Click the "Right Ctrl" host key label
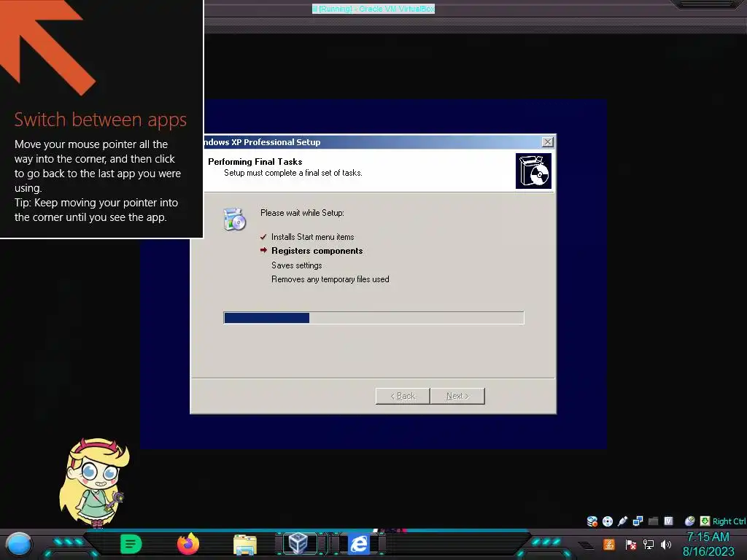 point(729,521)
